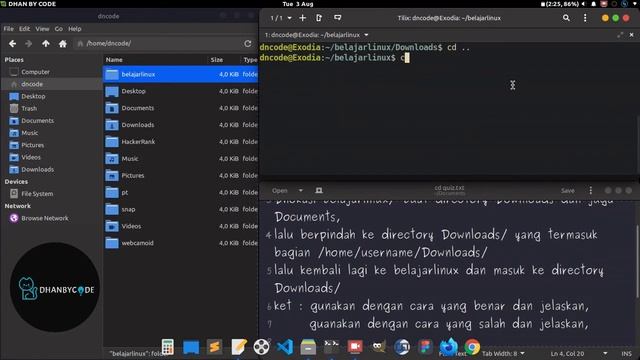Open the File menu in file manager
The image size is (640, 360).
pyautogui.click(x=9, y=29)
